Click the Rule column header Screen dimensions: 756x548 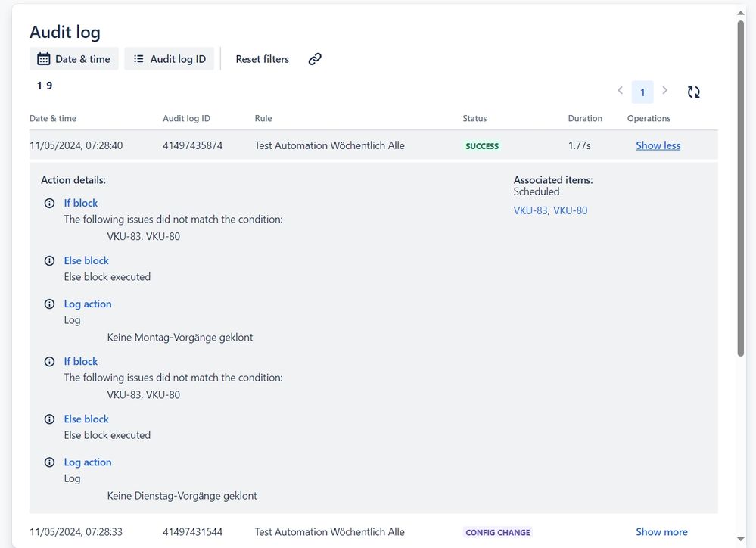[x=263, y=118]
